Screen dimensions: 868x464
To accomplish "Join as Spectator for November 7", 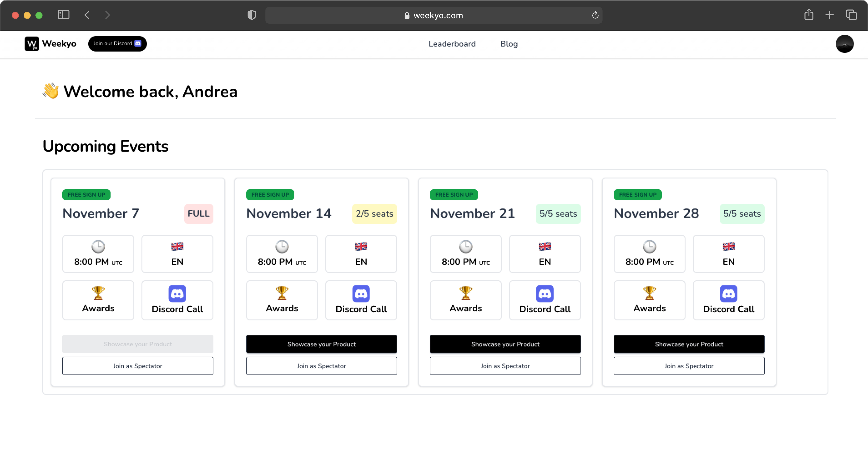I will click(x=137, y=366).
